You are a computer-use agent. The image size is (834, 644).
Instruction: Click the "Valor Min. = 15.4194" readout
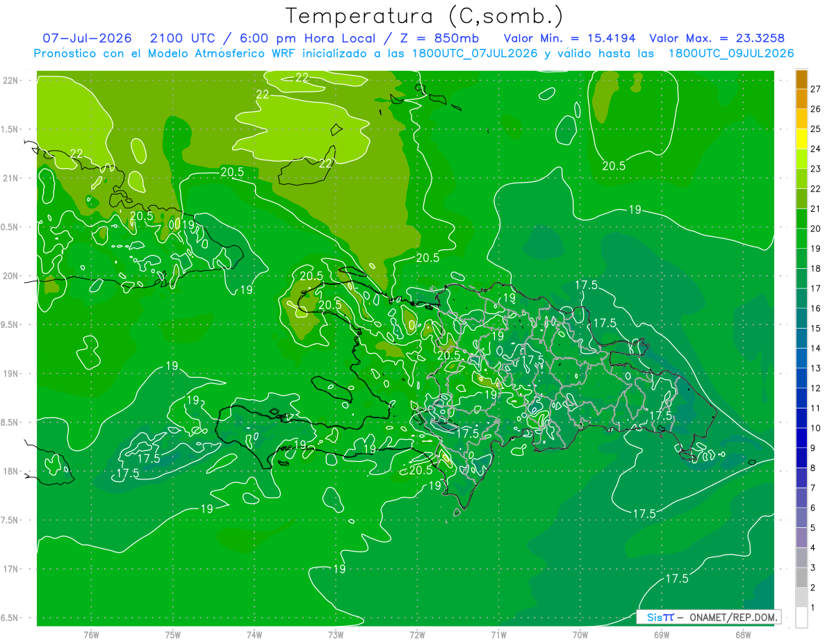pos(570,38)
